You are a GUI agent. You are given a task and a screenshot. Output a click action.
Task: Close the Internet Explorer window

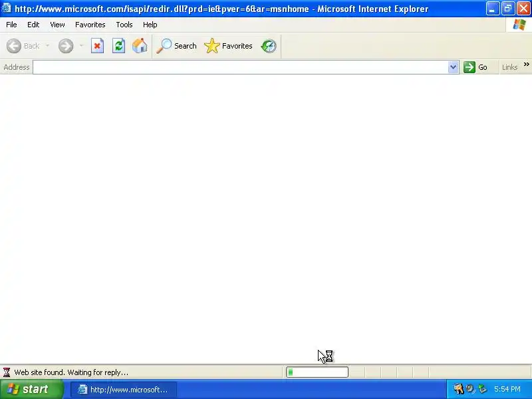pos(523,9)
